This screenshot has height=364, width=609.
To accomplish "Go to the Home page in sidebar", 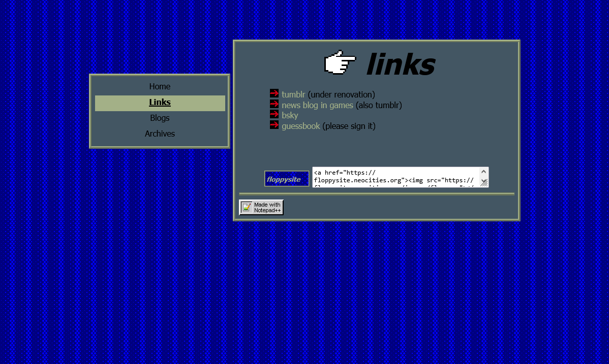I will 160,87.
